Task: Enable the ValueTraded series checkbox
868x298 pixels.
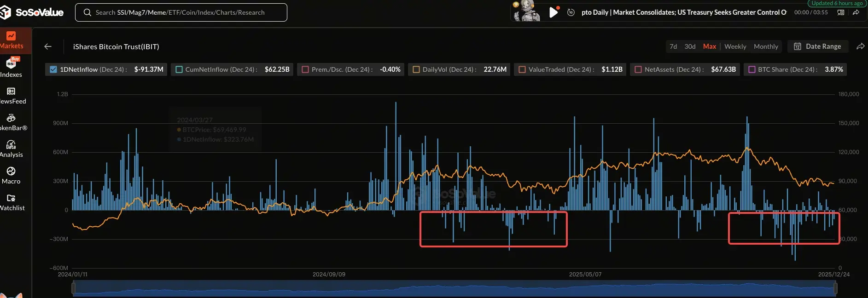Action: click(522, 69)
